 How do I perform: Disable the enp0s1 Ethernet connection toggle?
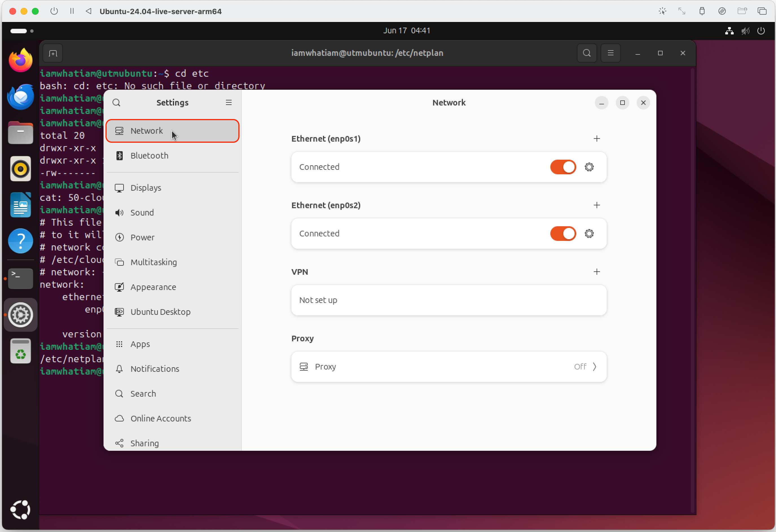[x=563, y=167]
